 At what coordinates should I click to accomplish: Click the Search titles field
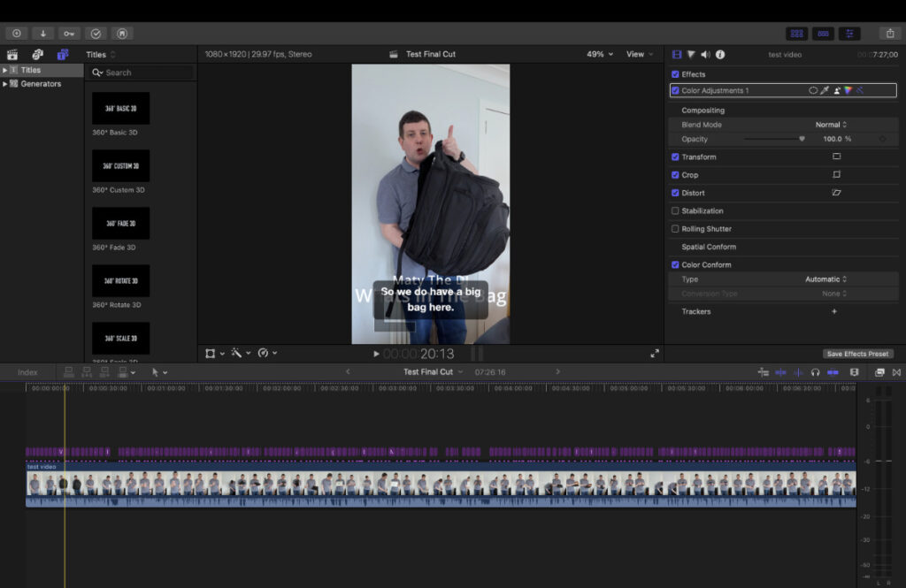point(141,73)
